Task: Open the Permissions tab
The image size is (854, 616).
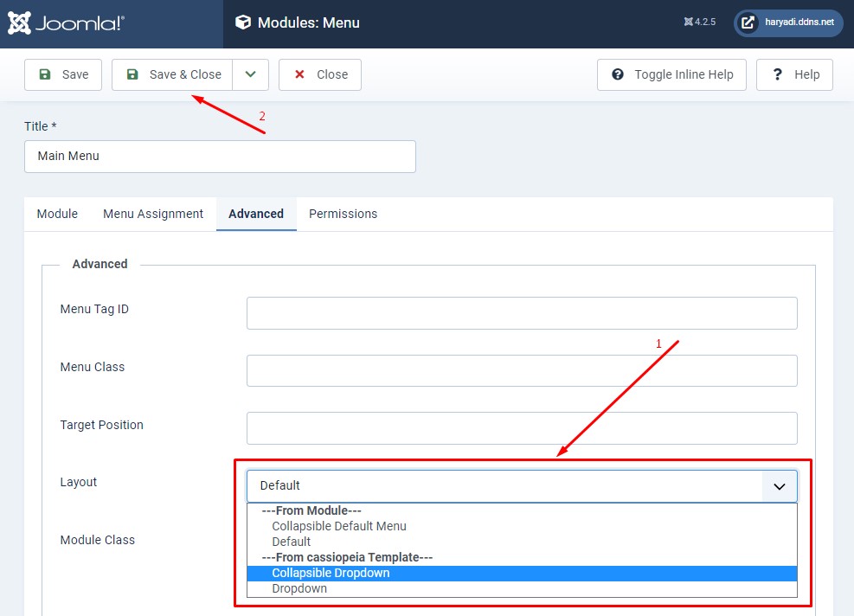Action: pyautogui.click(x=343, y=214)
